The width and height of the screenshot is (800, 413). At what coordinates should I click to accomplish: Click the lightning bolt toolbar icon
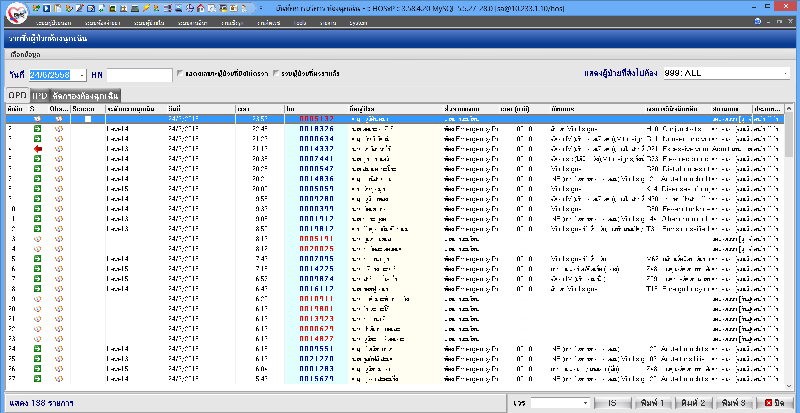tap(146, 8)
